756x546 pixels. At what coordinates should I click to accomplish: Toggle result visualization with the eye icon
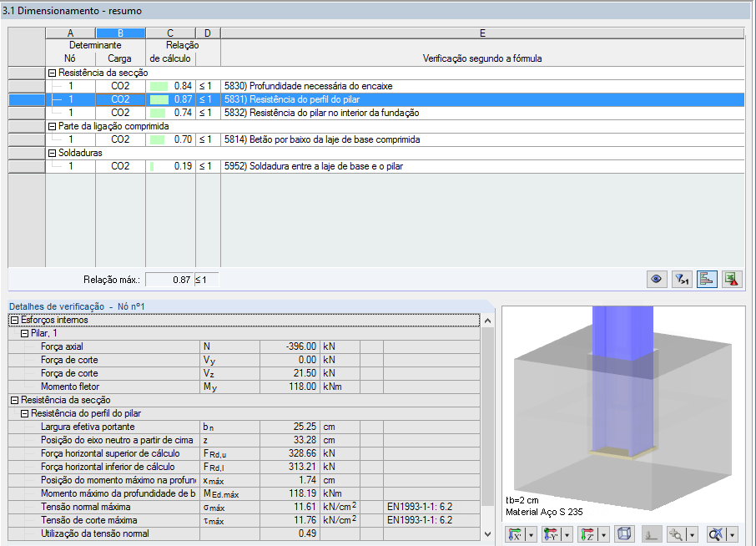[656, 279]
